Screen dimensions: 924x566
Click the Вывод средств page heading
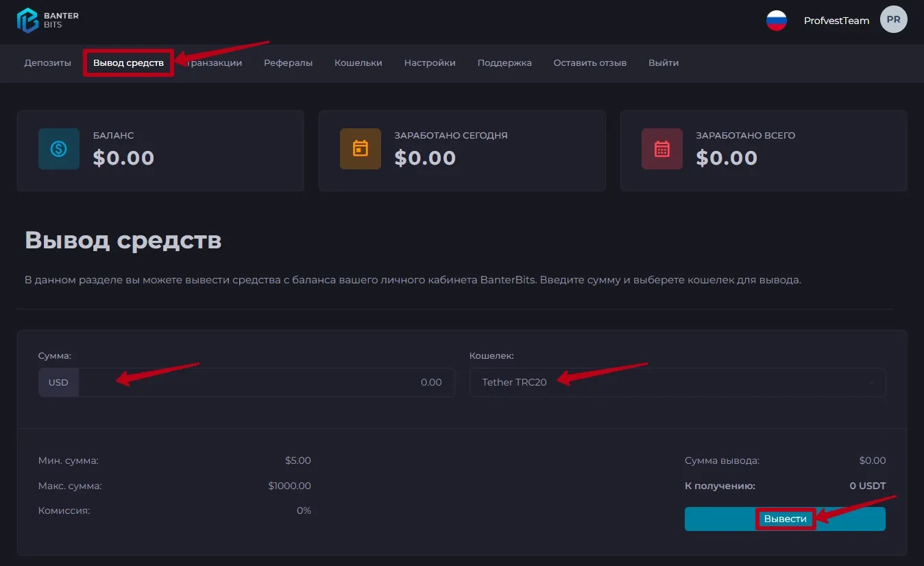(123, 240)
